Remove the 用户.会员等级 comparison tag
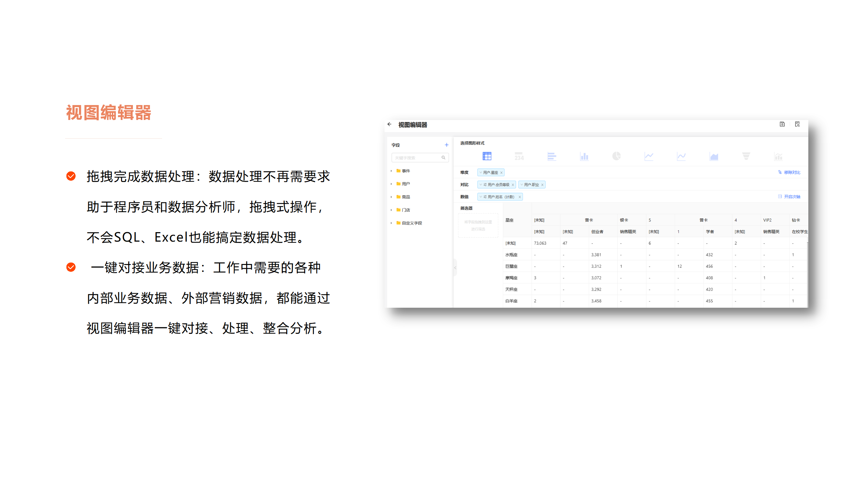 pyautogui.click(x=513, y=185)
